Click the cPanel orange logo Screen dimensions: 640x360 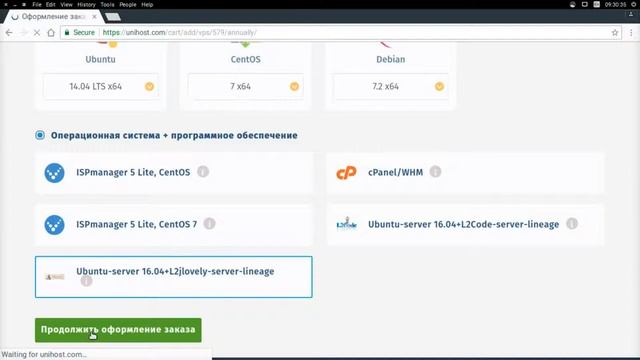(346, 173)
